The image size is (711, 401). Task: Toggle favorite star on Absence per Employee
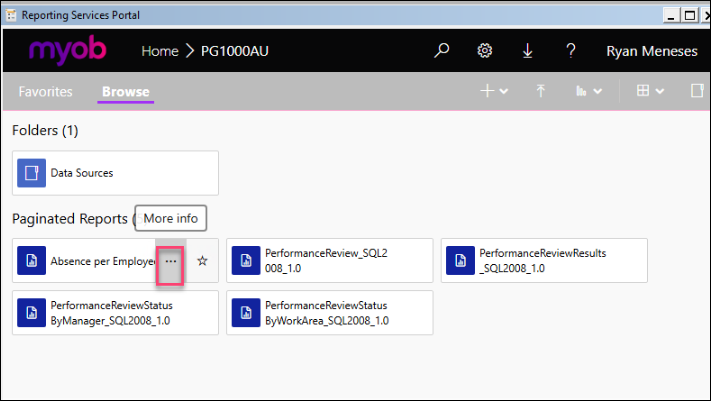tap(202, 261)
